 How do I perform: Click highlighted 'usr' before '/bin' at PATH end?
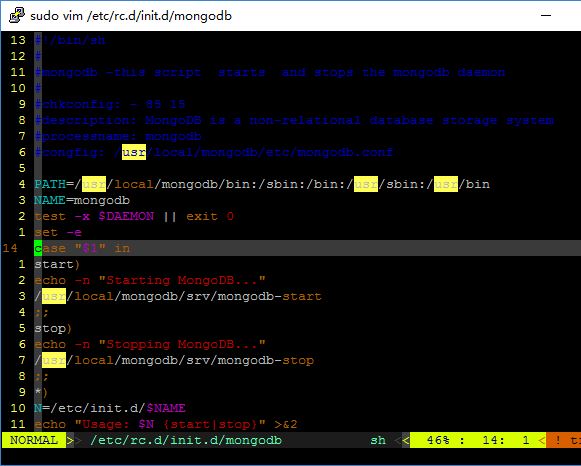(446, 184)
